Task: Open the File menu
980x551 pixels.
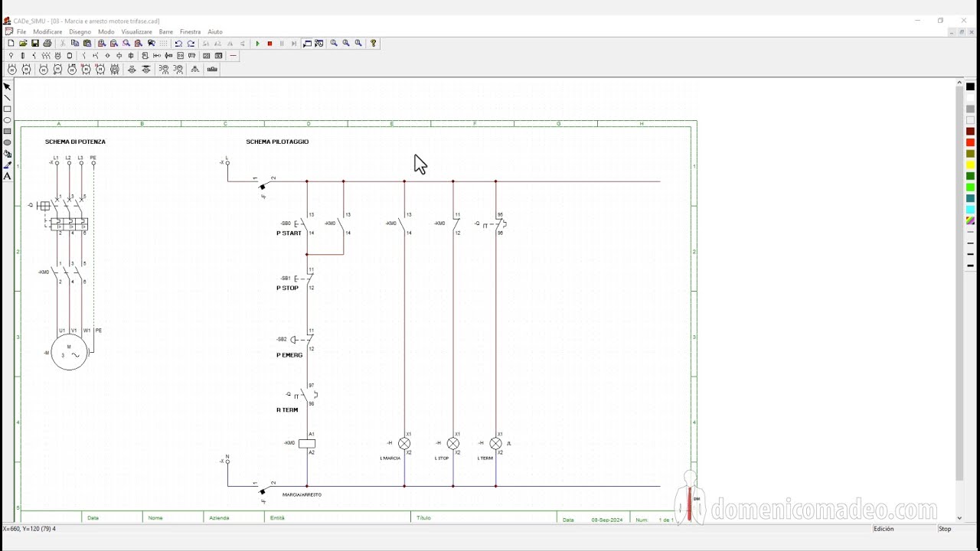Action: 21,32
